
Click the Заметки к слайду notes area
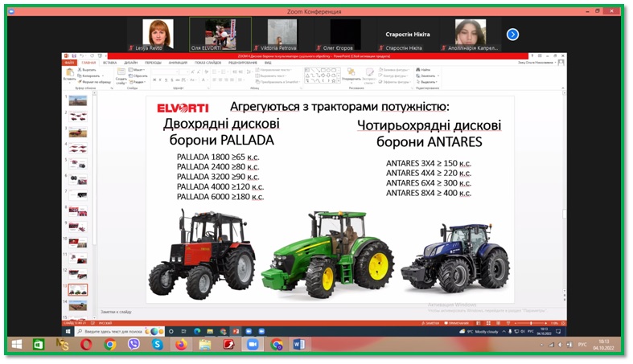point(117,312)
